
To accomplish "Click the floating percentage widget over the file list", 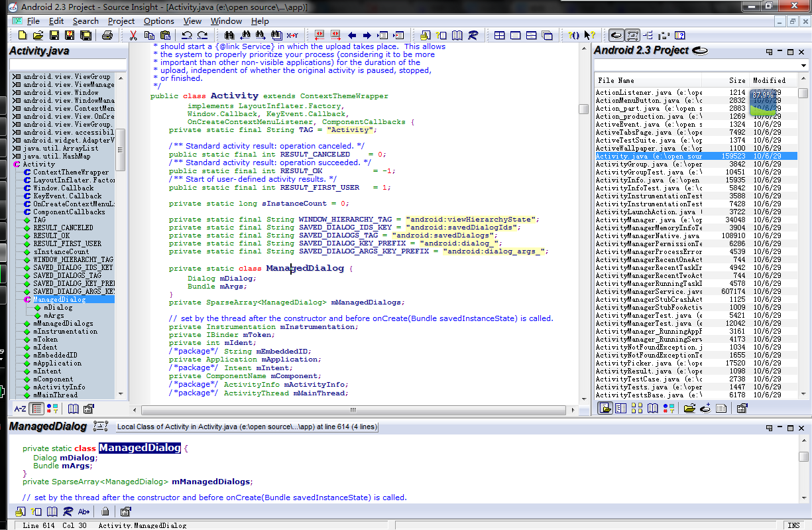I will tap(762, 101).
